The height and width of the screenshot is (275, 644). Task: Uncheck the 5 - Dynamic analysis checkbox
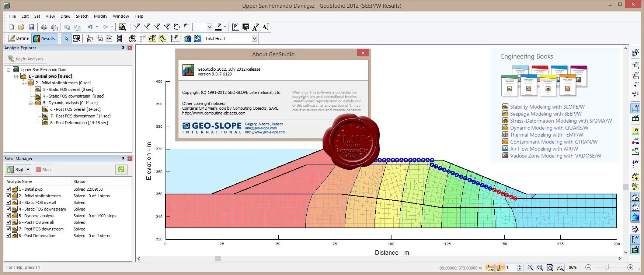(x=8, y=215)
